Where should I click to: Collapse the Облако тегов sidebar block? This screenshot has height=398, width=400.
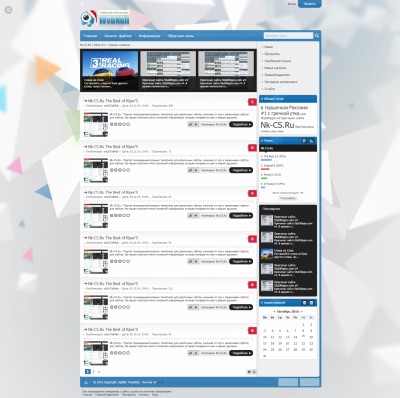(262, 99)
